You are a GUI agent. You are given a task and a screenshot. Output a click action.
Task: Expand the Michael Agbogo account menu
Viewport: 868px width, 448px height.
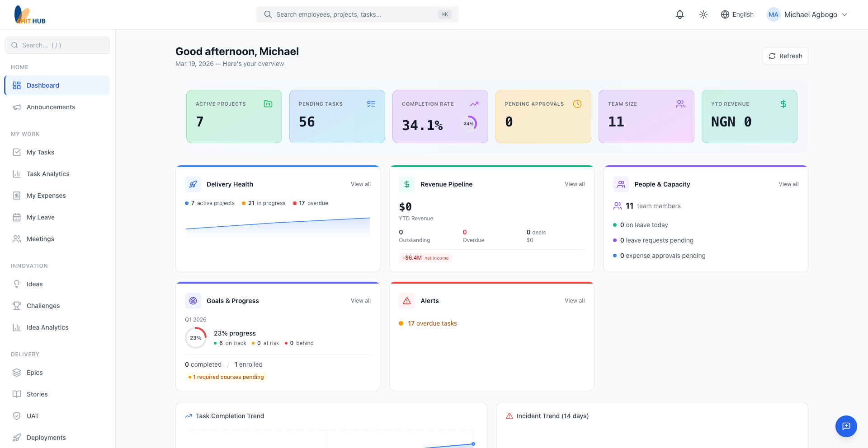tap(808, 14)
